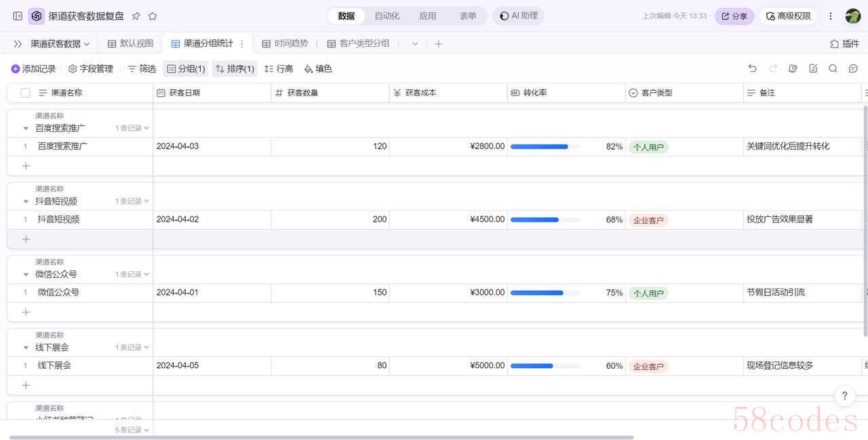Expand the hidden views chevron dropdown
The height and width of the screenshot is (440, 868).
pos(415,43)
